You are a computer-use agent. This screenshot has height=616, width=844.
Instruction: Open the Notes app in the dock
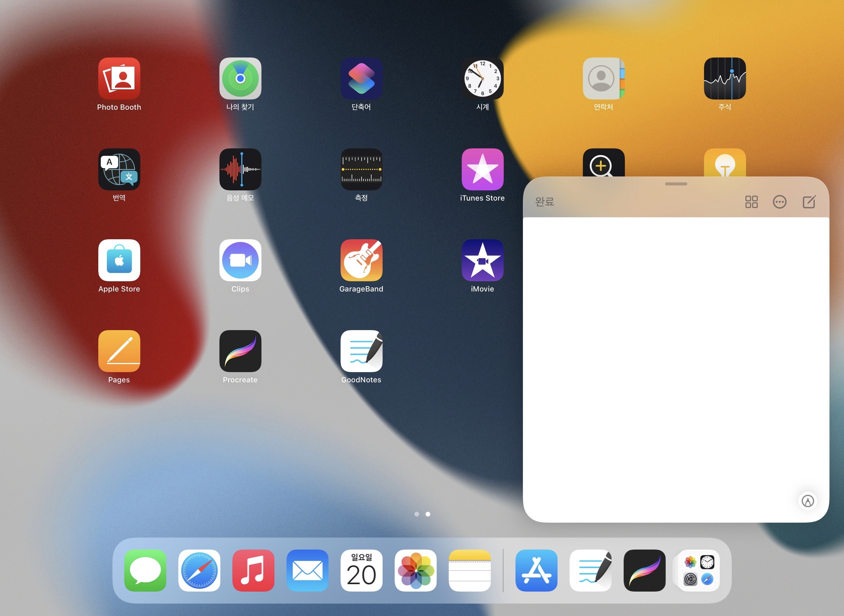[x=469, y=571]
